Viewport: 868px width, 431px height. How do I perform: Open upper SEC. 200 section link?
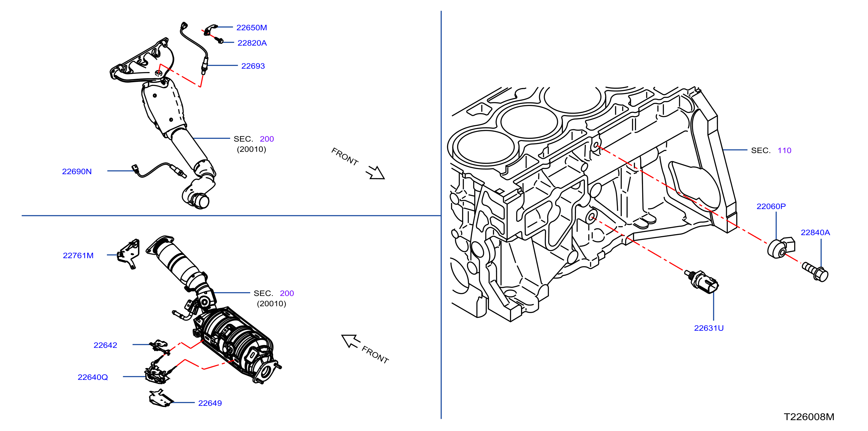point(266,139)
